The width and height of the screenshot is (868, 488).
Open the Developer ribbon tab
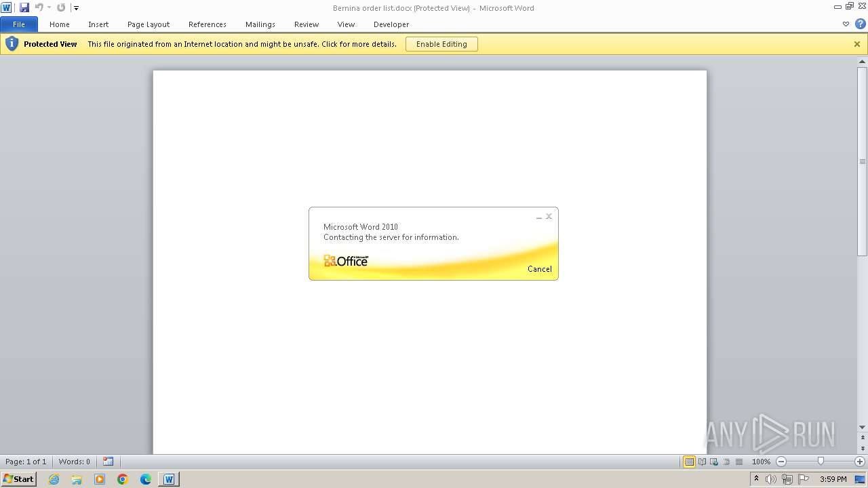tap(391, 24)
